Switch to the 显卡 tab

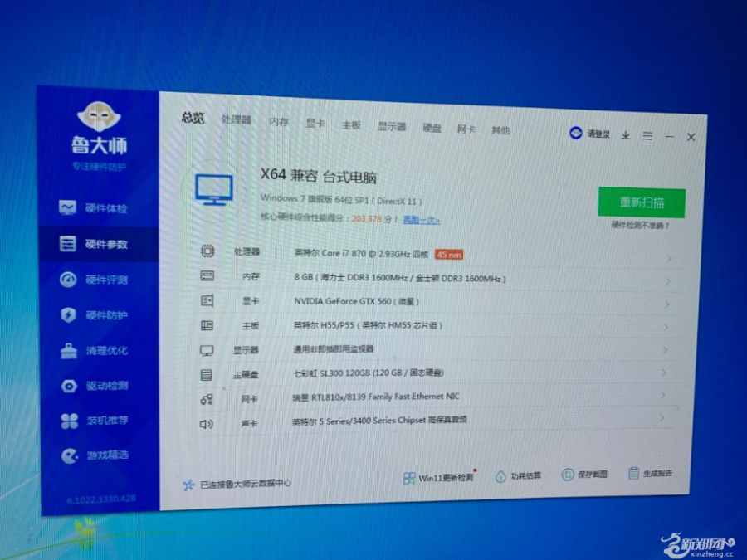[x=315, y=124]
